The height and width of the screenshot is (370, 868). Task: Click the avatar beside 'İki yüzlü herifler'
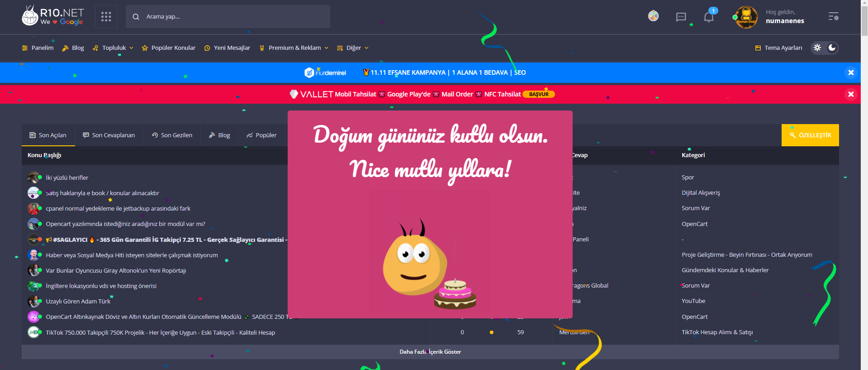33,177
